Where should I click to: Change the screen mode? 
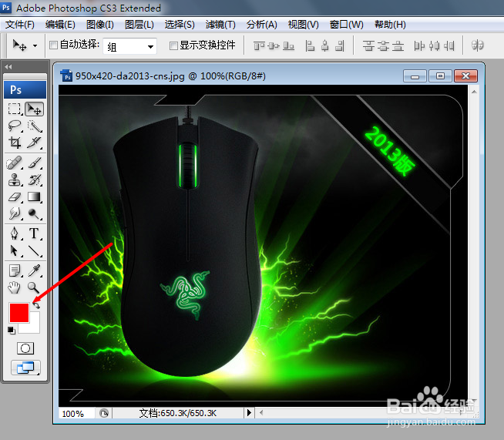25,368
